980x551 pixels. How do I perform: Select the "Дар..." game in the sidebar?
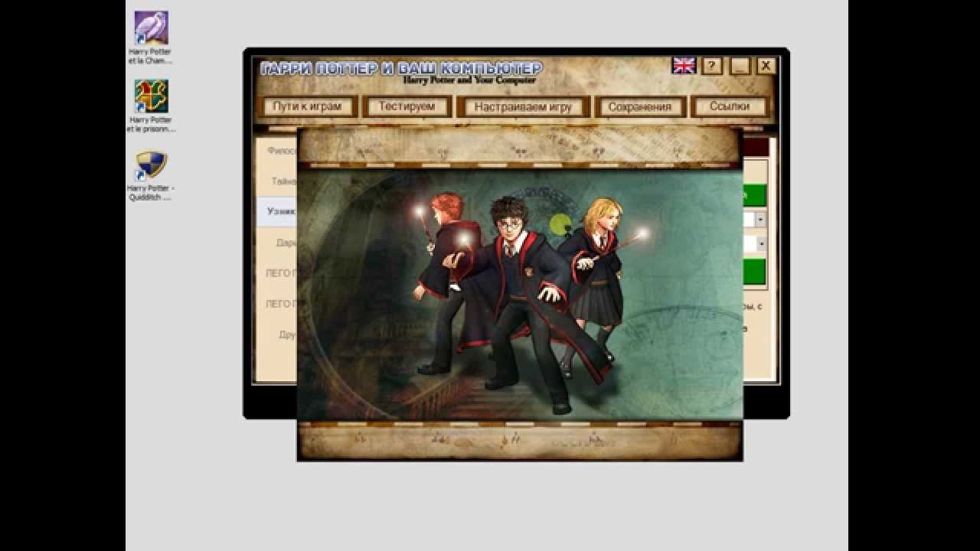[276, 243]
